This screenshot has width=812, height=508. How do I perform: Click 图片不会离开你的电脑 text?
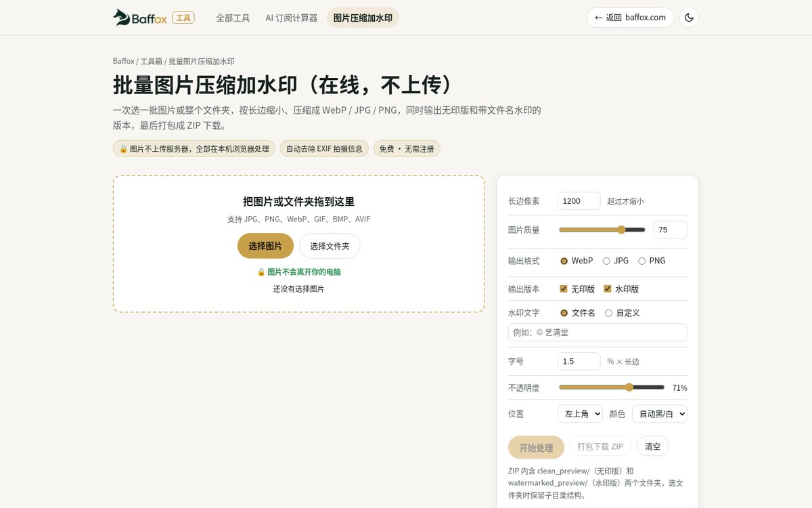(298, 272)
